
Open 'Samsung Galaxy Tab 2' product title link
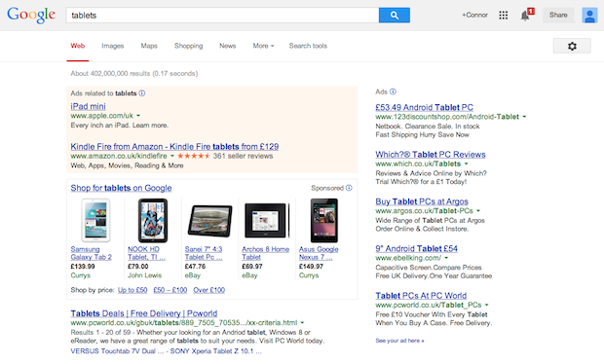tap(91, 253)
